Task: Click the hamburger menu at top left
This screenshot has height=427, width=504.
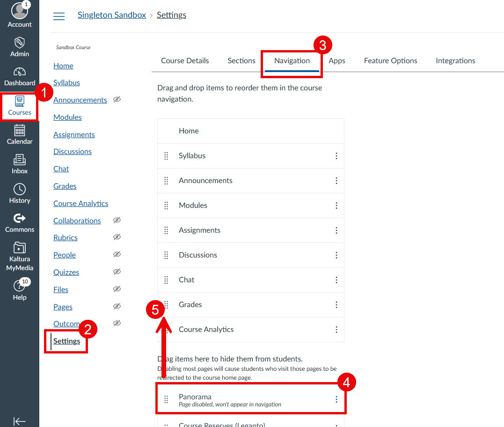Action: [59, 15]
